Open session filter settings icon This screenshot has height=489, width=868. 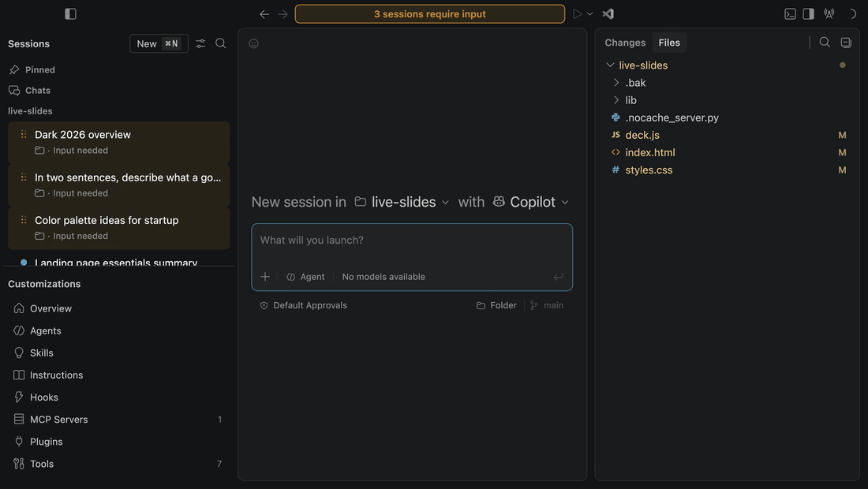(x=200, y=43)
